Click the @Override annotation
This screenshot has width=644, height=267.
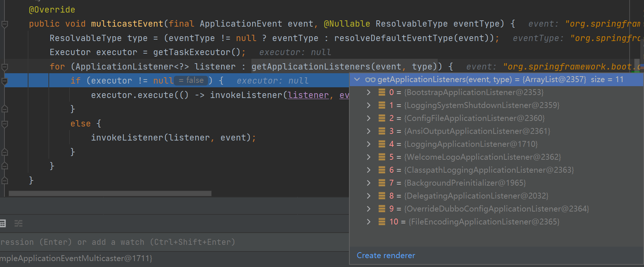pyautogui.click(x=52, y=10)
